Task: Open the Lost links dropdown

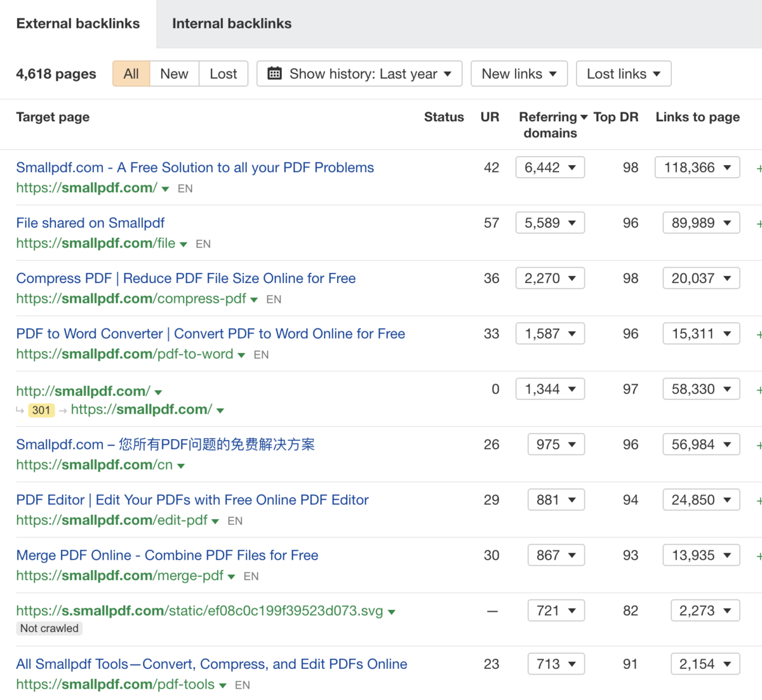Action: point(623,74)
